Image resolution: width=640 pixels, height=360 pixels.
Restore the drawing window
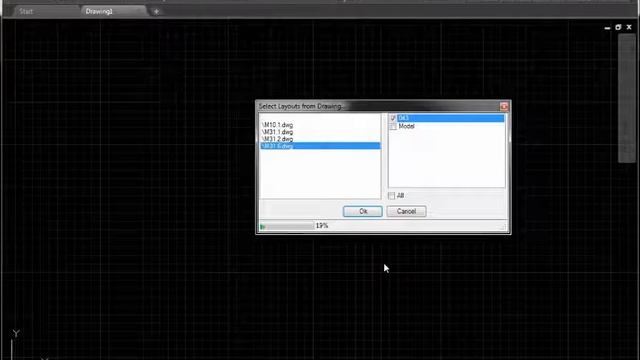pyautogui.click(x=618, y=27)
